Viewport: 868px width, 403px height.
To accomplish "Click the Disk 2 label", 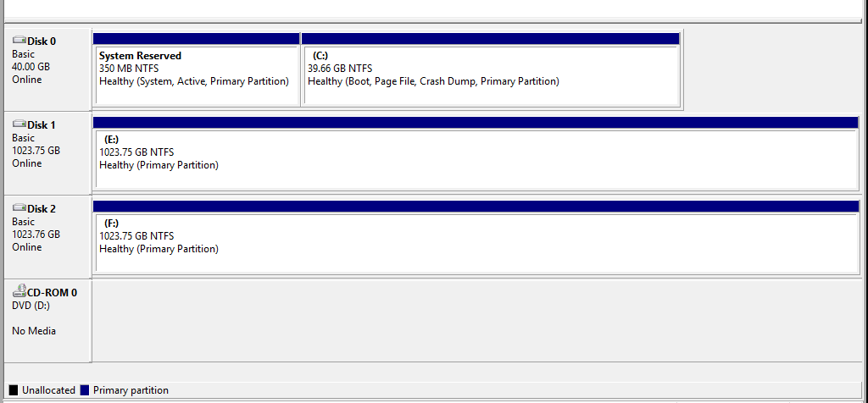I will pos(42,209).
